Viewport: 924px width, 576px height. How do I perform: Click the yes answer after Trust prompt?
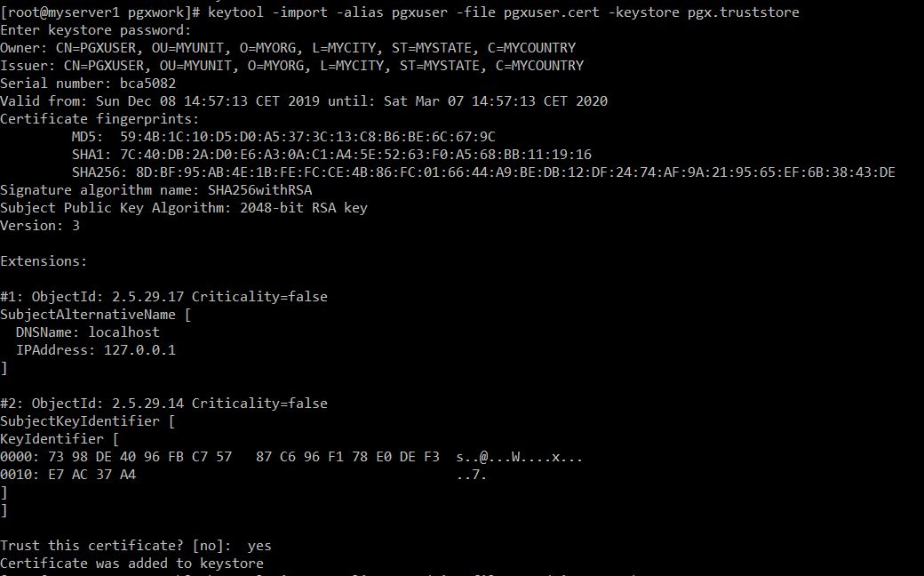(x=259, y=546)
